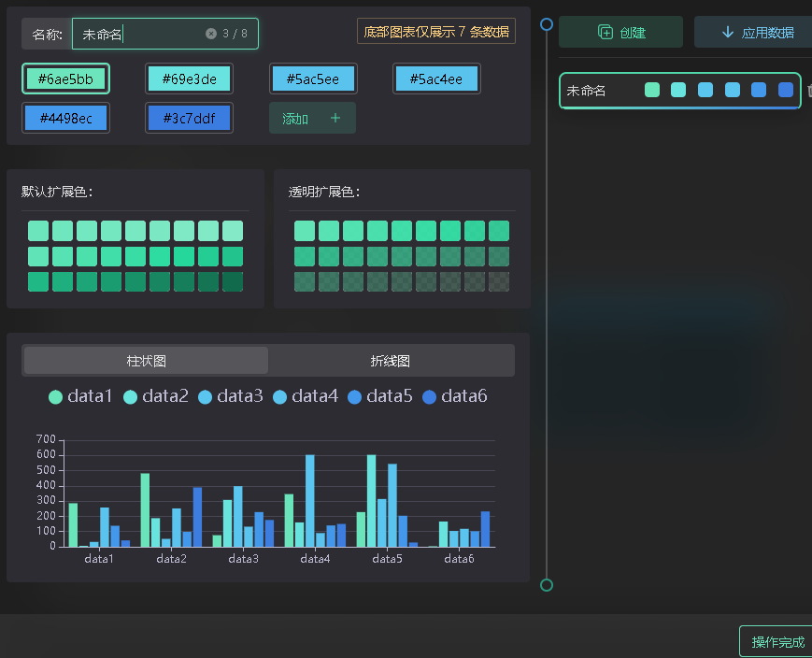The image size is (812, 658).
Task: Click the trash icon beside the 未命名 theme
Action: click(x=809, y=91)
